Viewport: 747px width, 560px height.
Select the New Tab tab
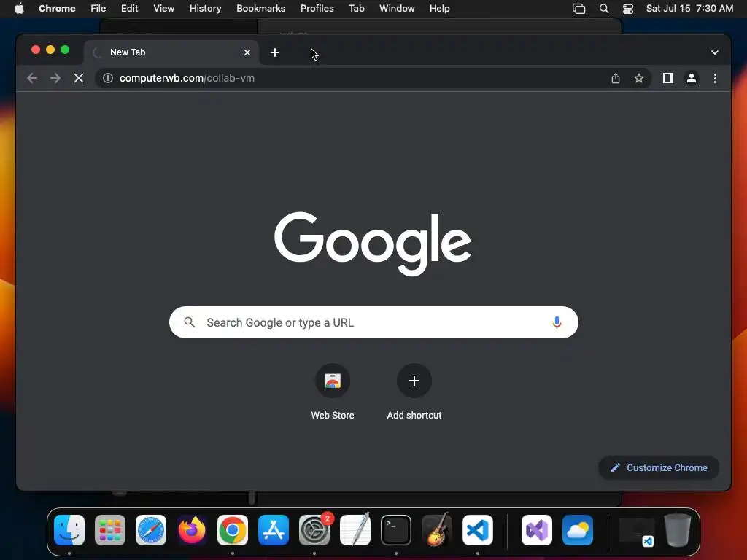click(x=171, y=52)
